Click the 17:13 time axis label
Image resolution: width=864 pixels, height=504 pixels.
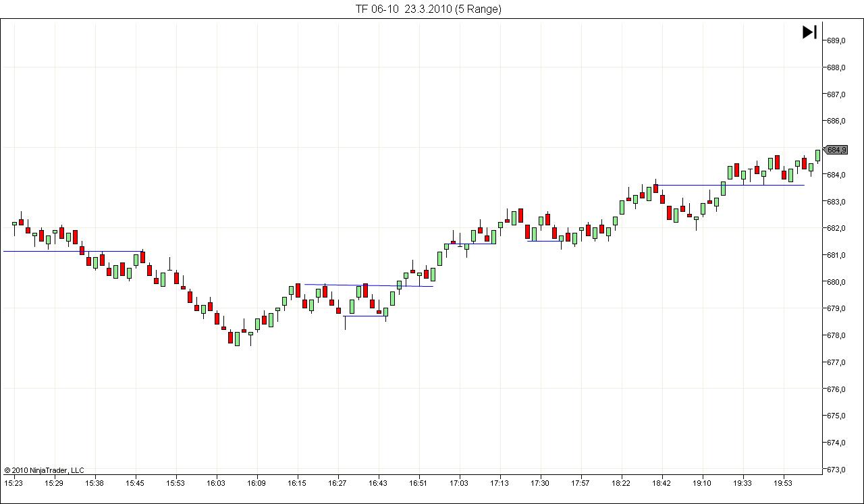[x=500, y=483]
